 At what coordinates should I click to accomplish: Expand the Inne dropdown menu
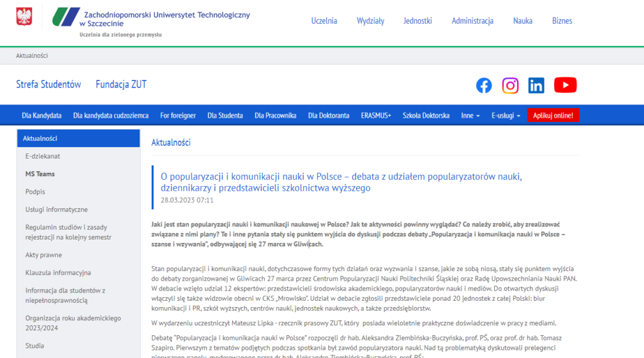coord(470,116)
